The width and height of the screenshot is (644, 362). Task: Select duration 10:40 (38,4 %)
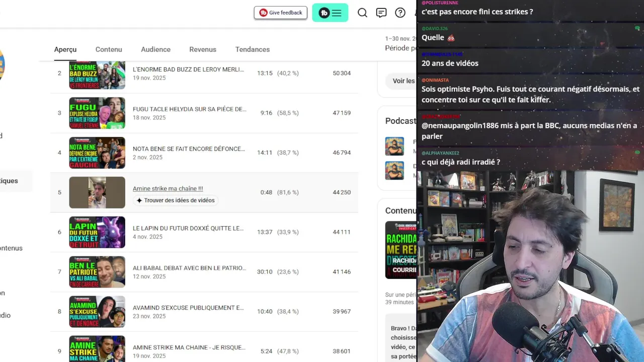[278, 312]
